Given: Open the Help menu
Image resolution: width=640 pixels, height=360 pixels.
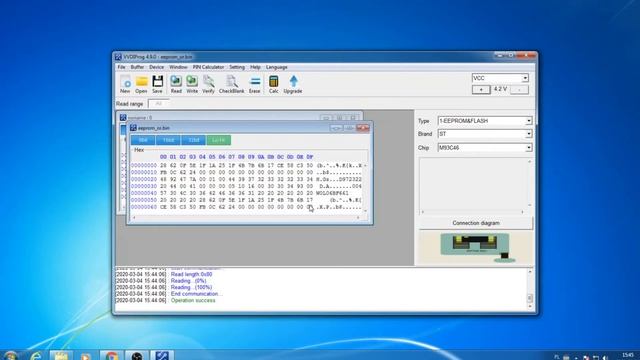Looking at the screenshot, I should pyautogui.click(x=255, y=67).
